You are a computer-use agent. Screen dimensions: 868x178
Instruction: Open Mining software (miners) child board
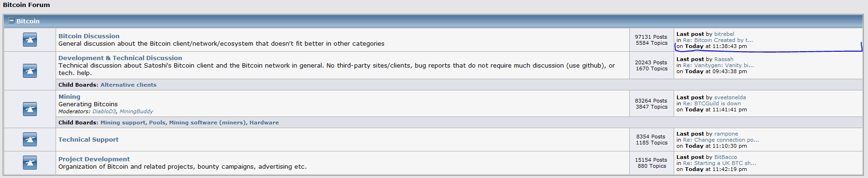(x=207, y=123)
